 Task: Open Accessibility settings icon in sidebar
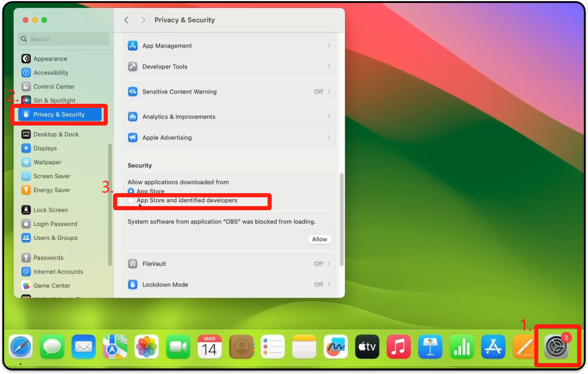(x=26, y=73)
